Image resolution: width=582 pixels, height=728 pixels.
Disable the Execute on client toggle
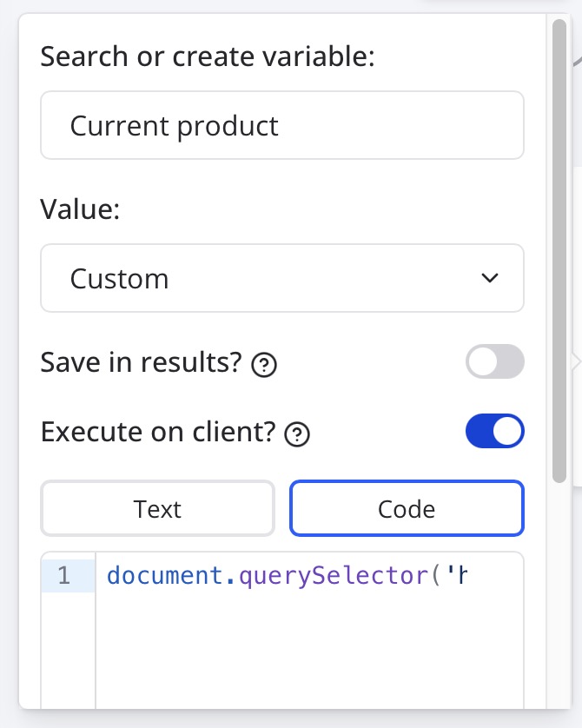coord(495,432)
